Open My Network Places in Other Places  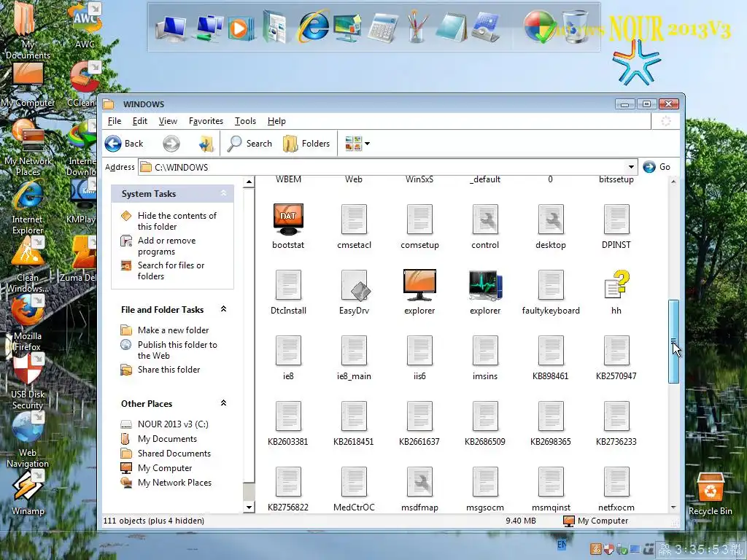174,483
